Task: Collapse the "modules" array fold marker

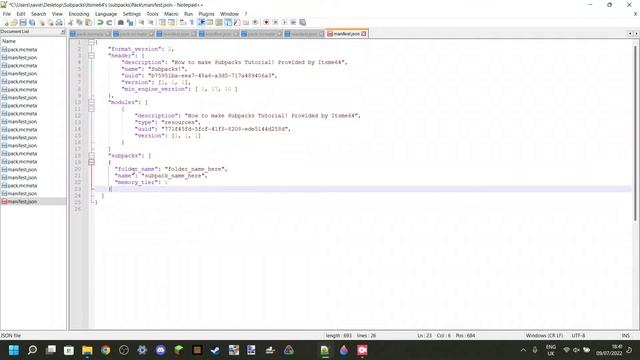Action: [91, 102]
